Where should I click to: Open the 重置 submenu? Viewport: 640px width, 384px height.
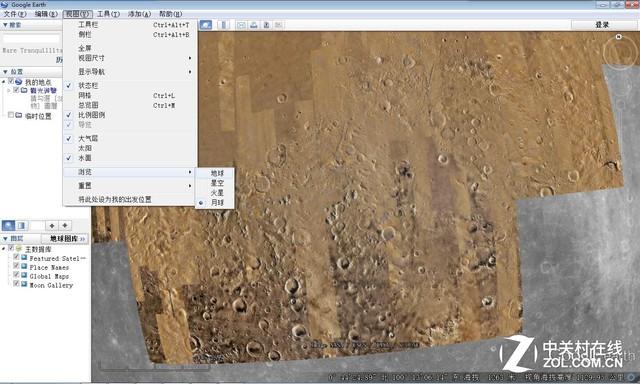130,186
